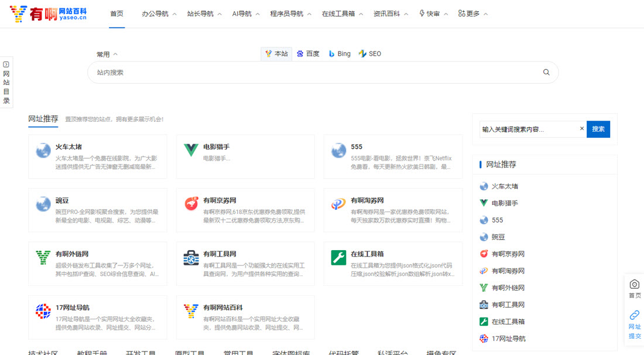Click the blue 搜索 button
Viewport: 644px width, 355px height.
[598, 129]
